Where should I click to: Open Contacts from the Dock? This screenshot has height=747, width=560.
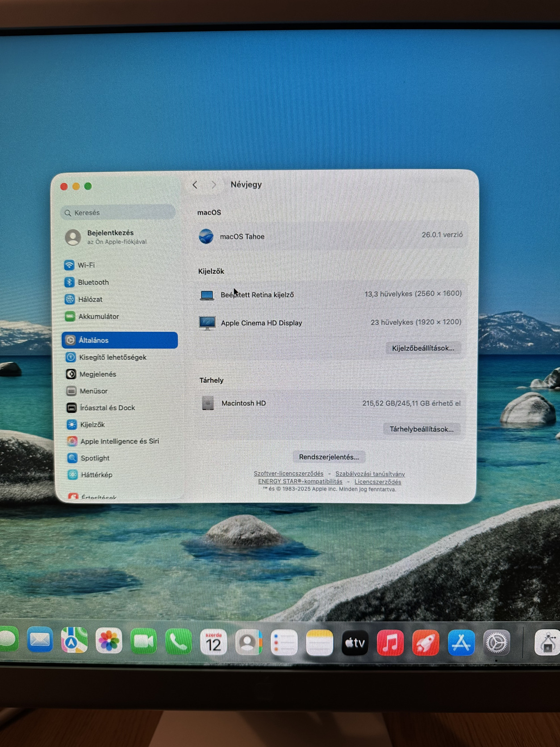(x=249, y=642)
